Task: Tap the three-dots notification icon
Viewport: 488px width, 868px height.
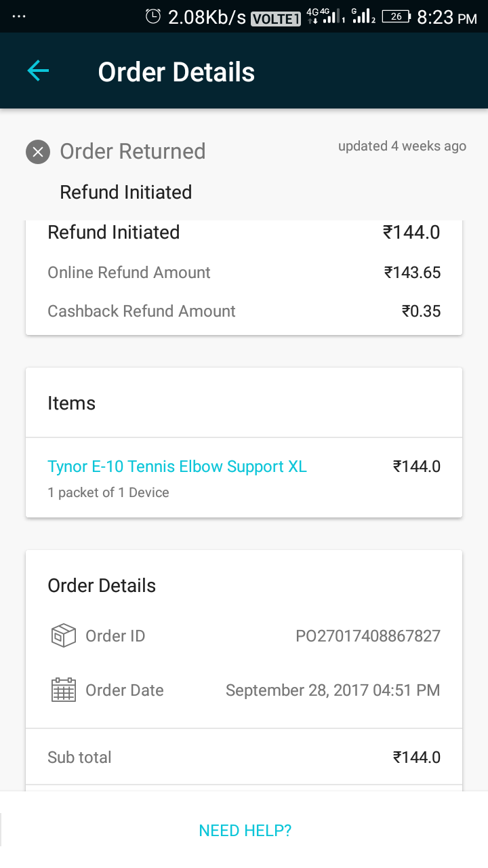Action: pos(19,16)
